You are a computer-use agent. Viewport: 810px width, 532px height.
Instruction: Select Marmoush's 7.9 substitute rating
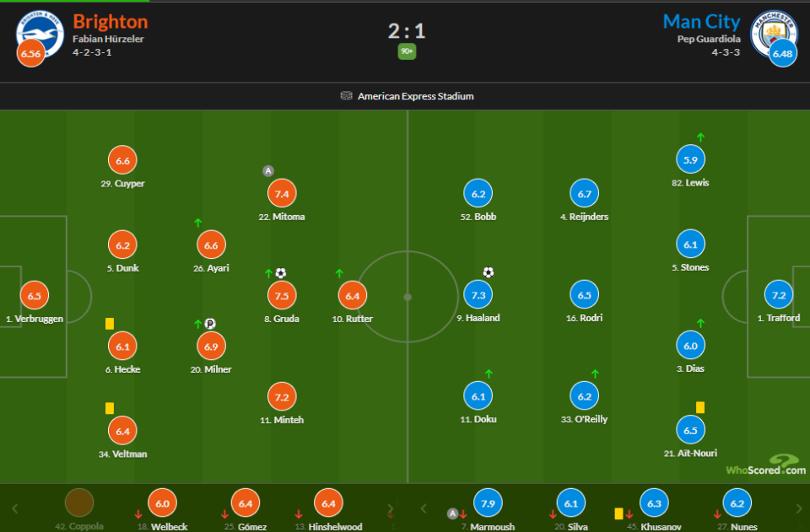tap(488, 503)
